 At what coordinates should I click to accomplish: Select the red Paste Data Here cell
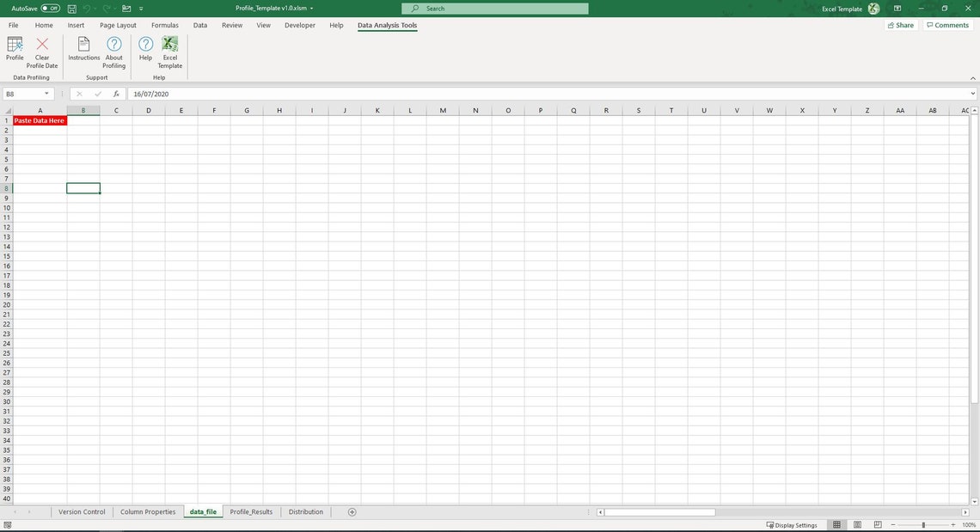tap(40, 120)
